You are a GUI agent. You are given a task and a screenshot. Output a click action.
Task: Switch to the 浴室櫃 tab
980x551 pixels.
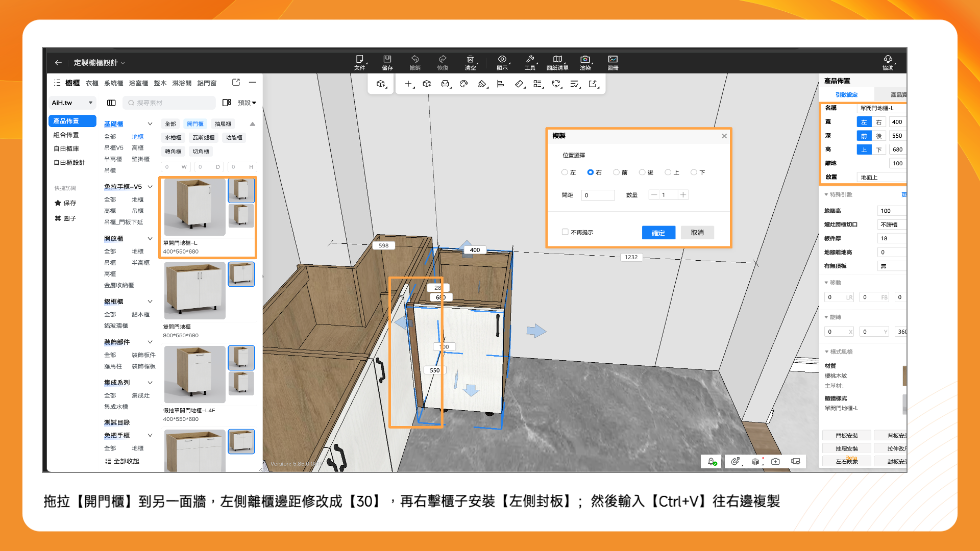[x=138, y=83]
